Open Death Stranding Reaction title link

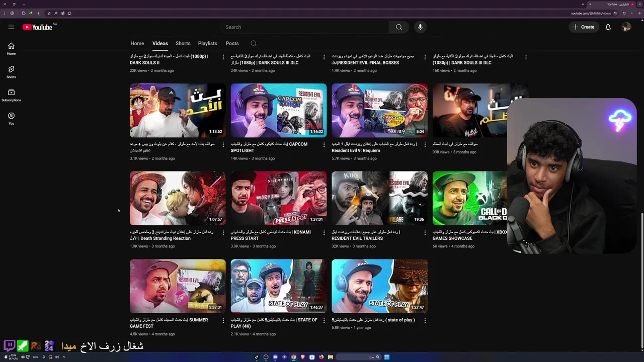(x=172, y=235)
